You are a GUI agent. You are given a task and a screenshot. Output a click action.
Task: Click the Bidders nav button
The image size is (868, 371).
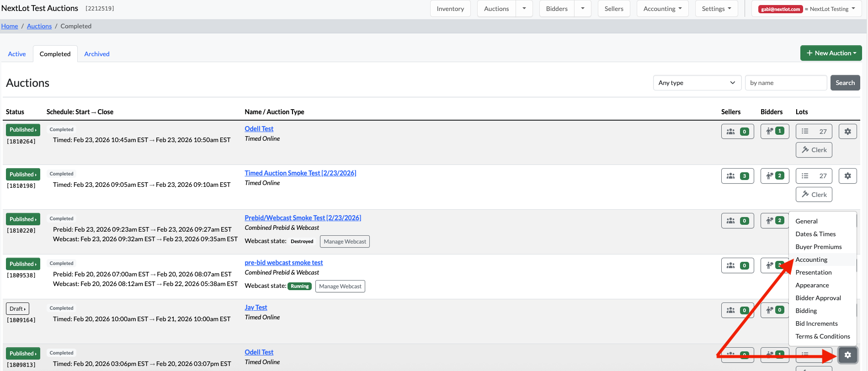click(x=557, y=9)
